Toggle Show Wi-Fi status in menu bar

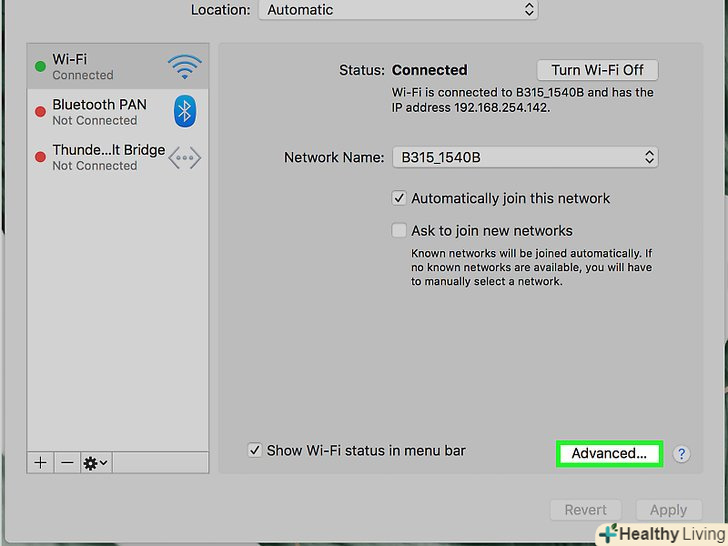(x=254, y=450)
